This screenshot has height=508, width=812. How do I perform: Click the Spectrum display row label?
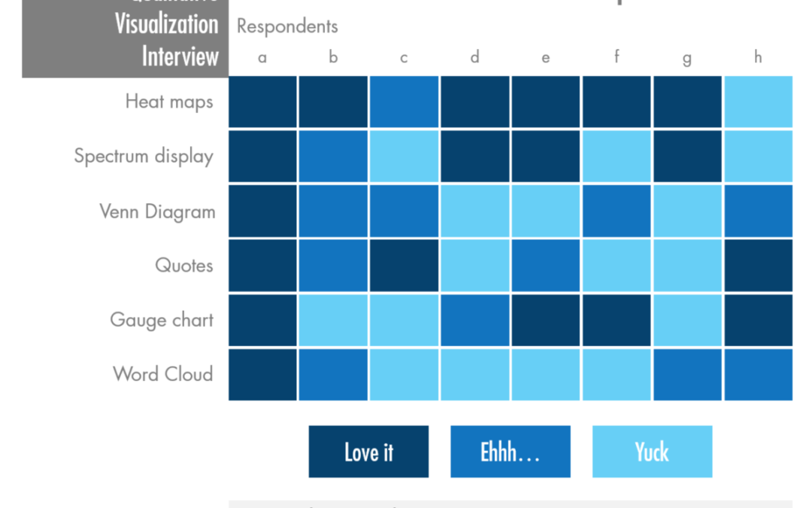point(144,156)
